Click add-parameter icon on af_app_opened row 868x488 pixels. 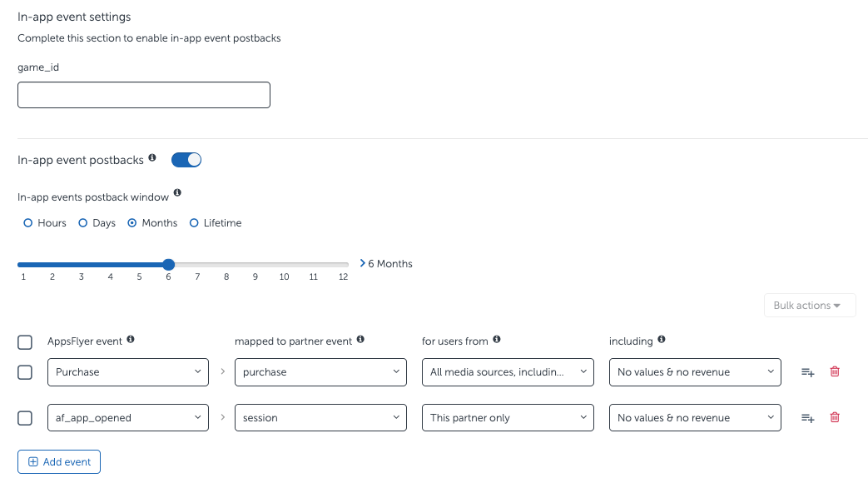pos(807,418)
